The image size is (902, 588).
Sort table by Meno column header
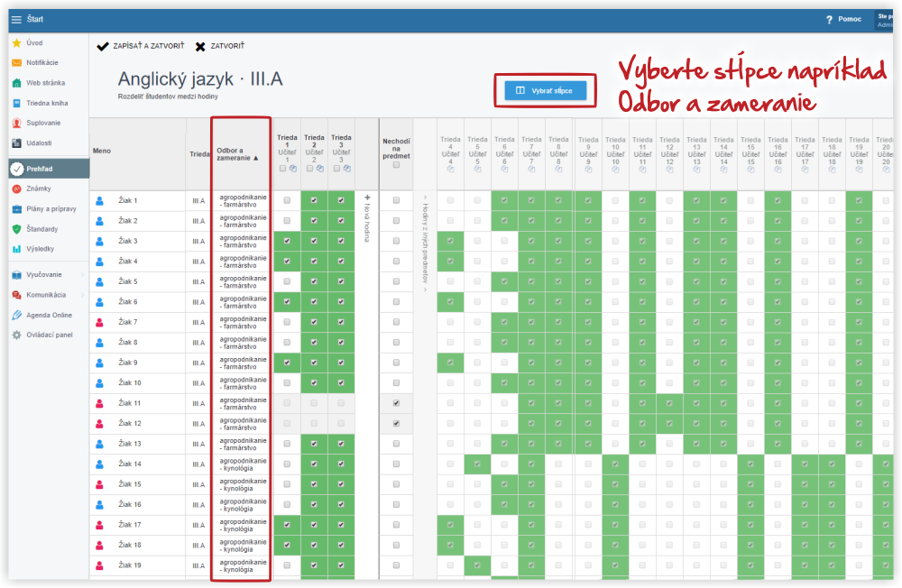pos(102,151)
